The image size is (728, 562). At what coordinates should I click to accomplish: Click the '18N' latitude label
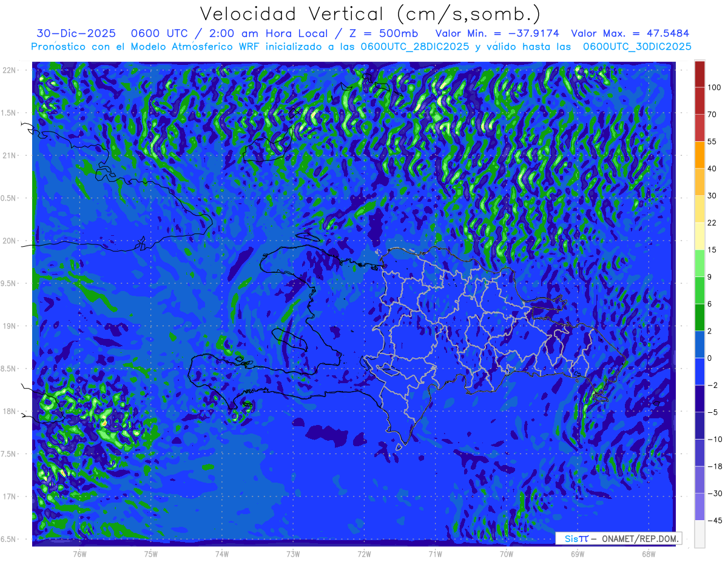[10, 411]
